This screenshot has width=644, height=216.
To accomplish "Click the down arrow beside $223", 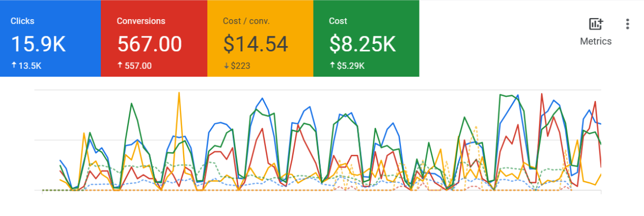I will [226, 66].
